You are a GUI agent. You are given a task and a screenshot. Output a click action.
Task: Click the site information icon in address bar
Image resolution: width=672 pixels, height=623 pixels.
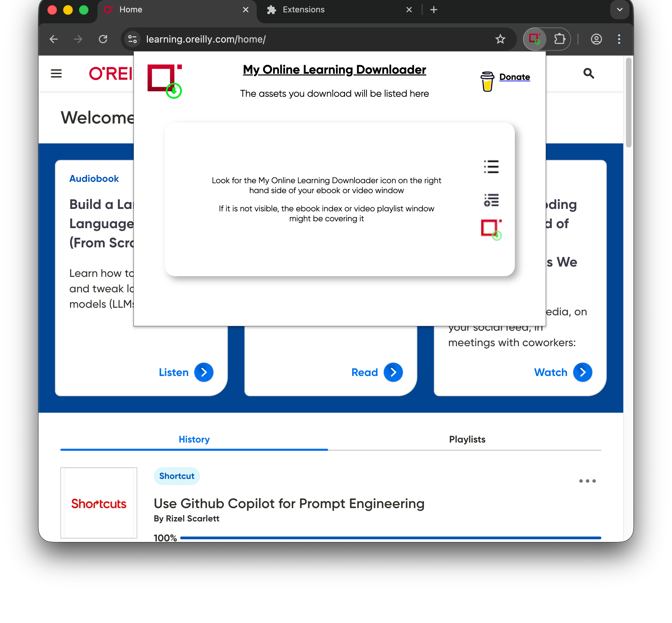[x=132, y=39]
